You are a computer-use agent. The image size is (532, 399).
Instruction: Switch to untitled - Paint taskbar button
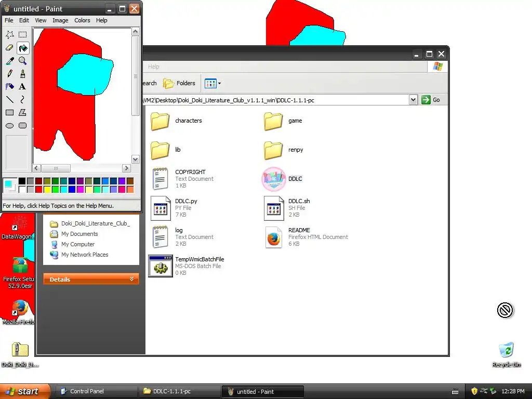[262, 391]
